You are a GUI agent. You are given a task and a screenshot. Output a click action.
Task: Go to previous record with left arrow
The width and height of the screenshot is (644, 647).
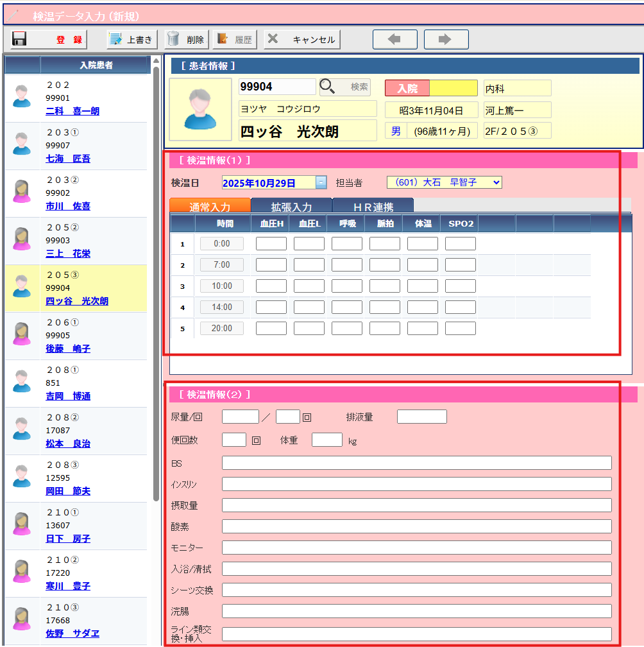[394, 39]
